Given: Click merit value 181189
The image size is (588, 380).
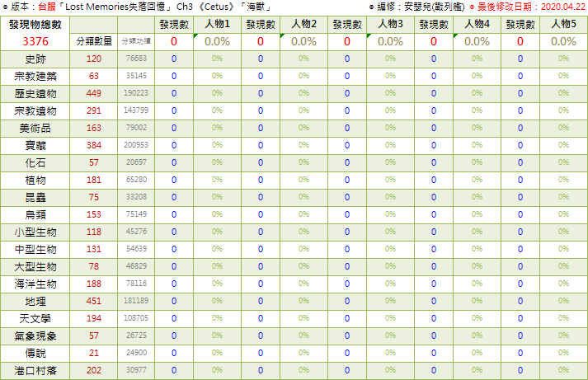Looking at the screenshot, I should pyautogui.click(x=136, y=301).
